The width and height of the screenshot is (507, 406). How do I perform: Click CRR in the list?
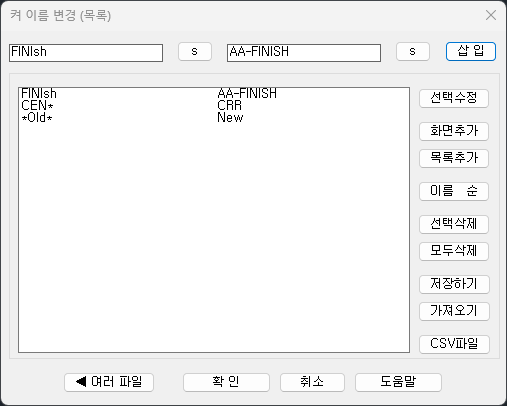(229, 105)
